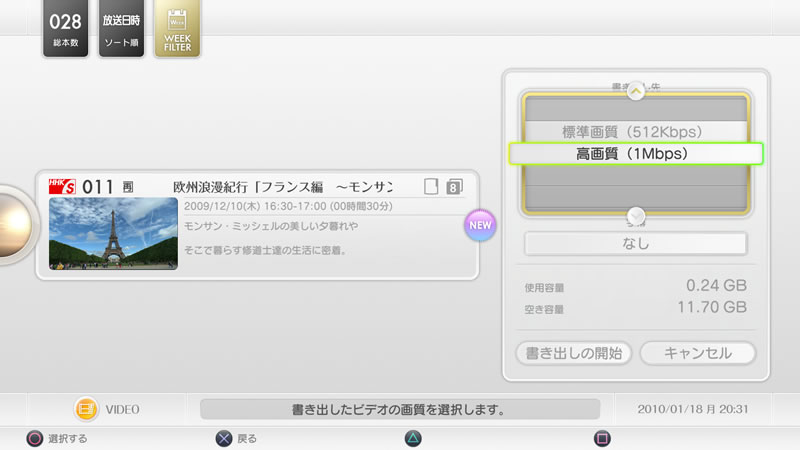Click the orange VIDEO icon in bottom bar
Image resolution: width=800 pixels, height=450 pixels.
tap(86, 409)
